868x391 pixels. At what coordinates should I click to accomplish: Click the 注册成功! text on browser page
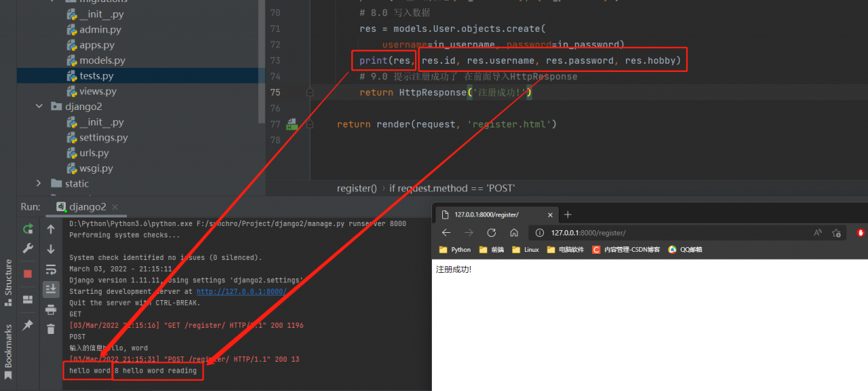454,269
